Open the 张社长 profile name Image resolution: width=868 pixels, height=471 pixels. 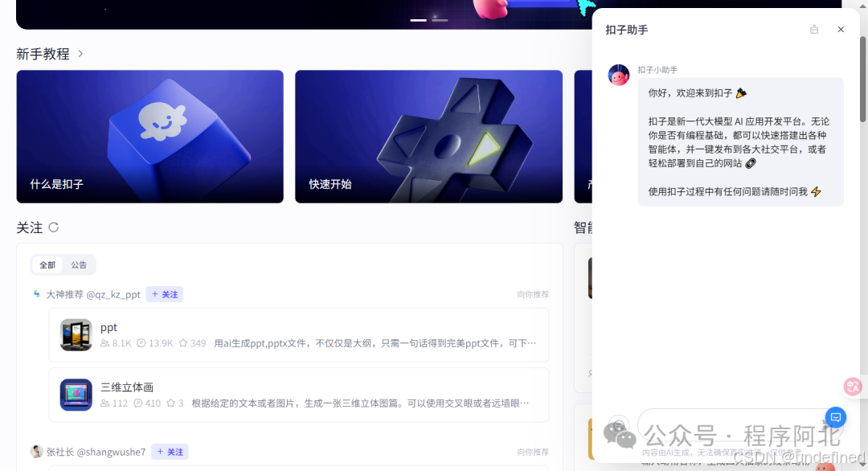tap(96, 452)
